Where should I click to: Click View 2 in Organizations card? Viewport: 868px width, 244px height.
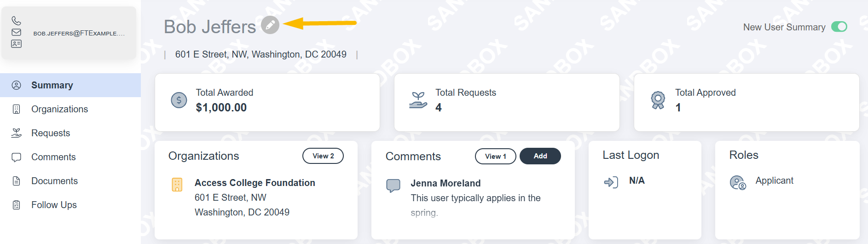coord(323,156)
